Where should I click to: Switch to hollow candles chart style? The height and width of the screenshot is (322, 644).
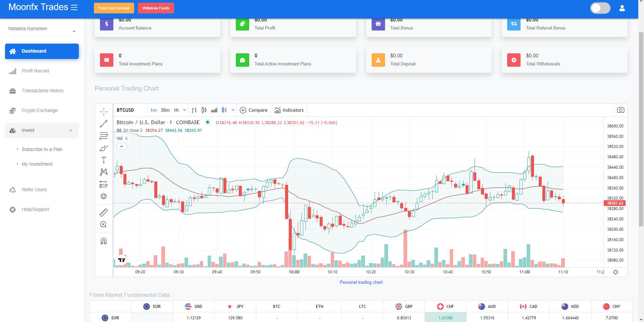pyautogui.click(x=224, y=110)
